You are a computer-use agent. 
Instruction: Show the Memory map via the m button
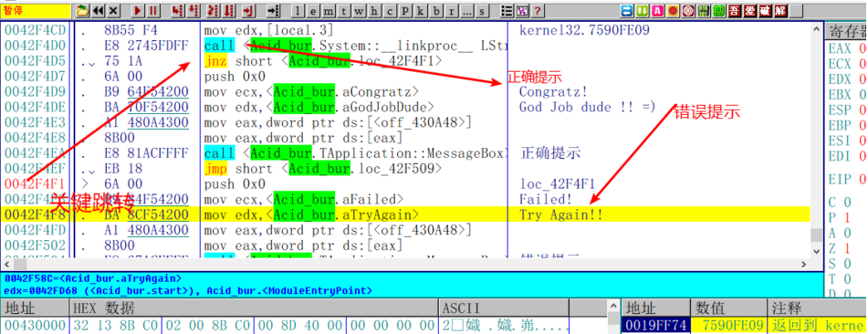329,11
